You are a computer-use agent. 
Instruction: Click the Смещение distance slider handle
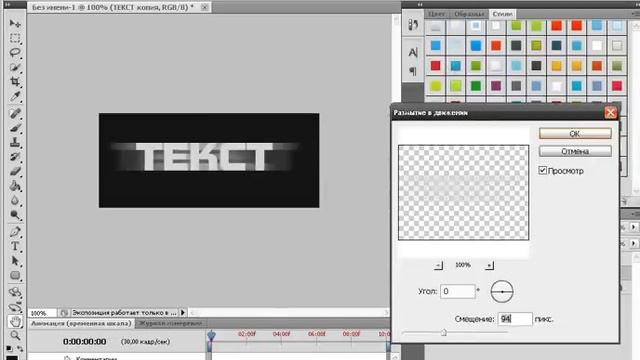[444, 333]
